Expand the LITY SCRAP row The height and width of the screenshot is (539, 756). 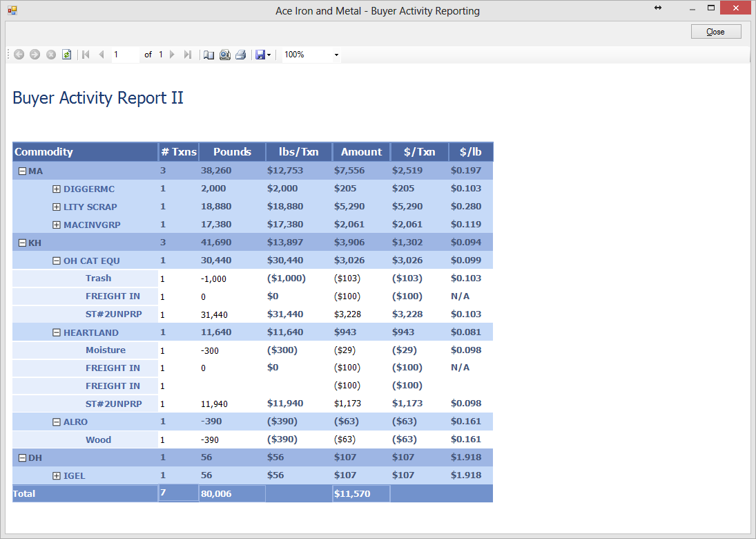tap(57, 207)
